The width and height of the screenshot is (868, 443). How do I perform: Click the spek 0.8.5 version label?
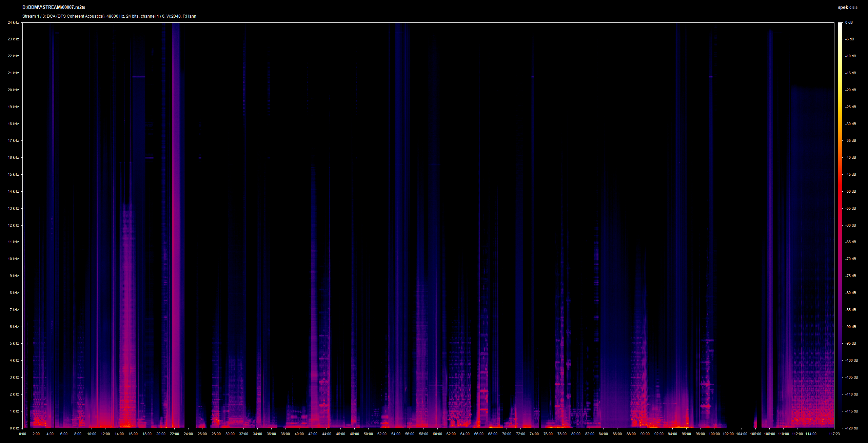[x=848, y=7]
